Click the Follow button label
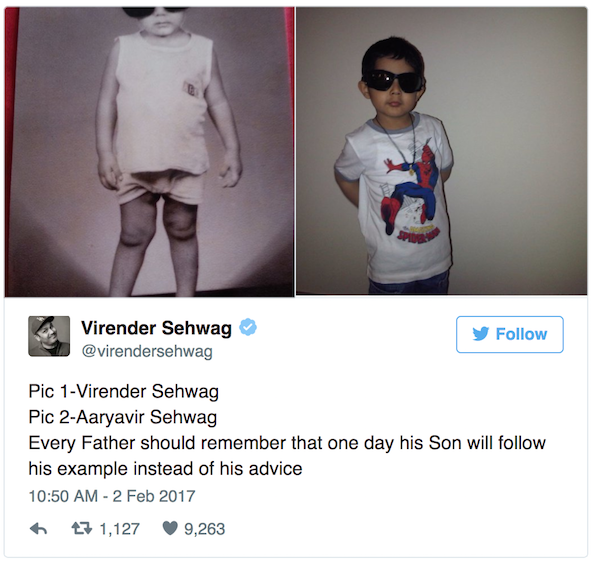Image resolution: width=600 pixels, height=565 pixels. (x=521, y=334)
